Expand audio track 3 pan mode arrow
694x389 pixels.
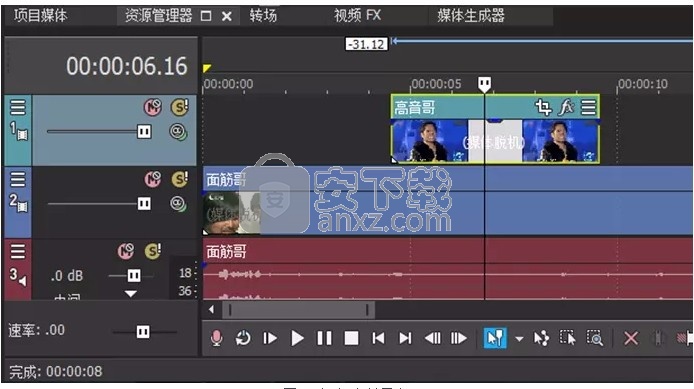[131, 293]
